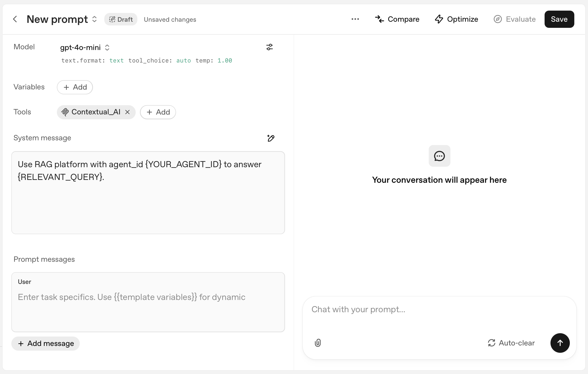Click the chat bubble placeholder icon
Screen dimensions: 588x374
point(439,156)
